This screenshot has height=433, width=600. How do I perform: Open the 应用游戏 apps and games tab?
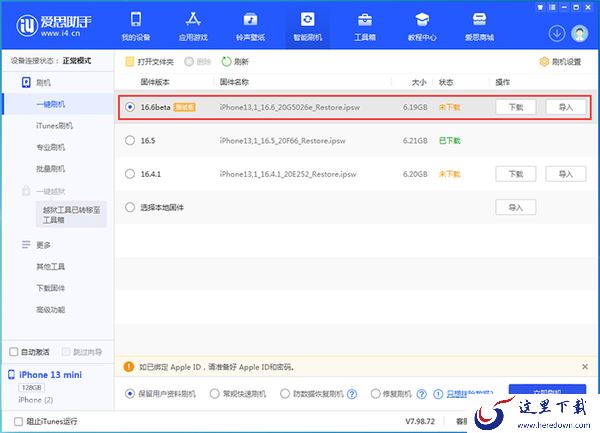click(193, 26)
